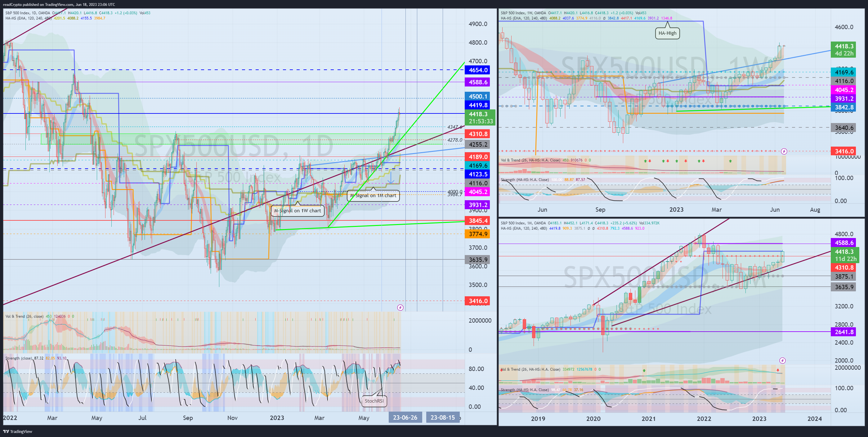Click S&P 500 Index 1M OANDA legend title
868x437 pixels.
[x=523, y=223]
